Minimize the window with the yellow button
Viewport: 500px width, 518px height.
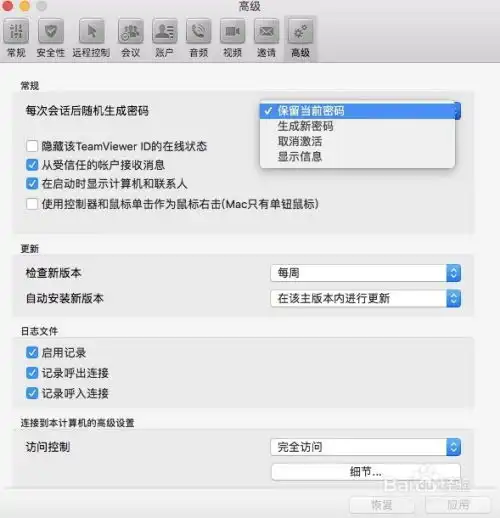point(24,6)
